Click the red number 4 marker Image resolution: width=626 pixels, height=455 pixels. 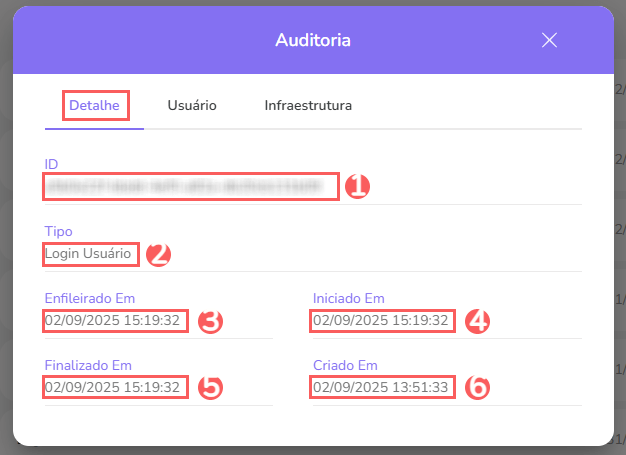[478, 321]
